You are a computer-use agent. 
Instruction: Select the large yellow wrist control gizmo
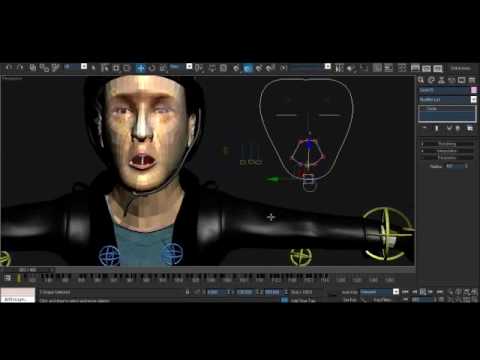point(387,233)
